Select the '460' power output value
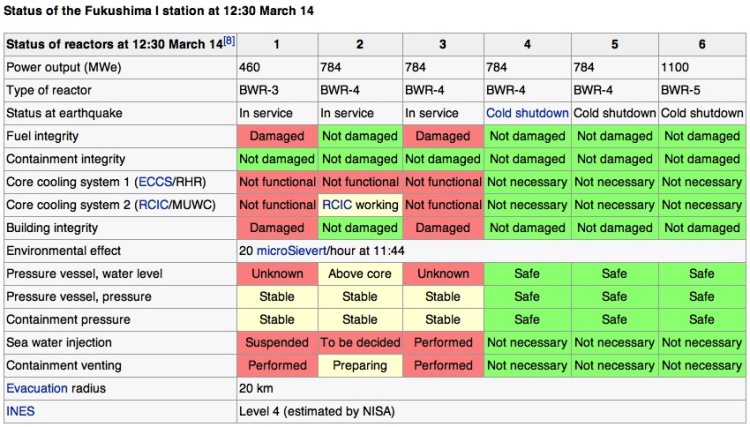The width and height of the screenshot is (750, 427). coord(250,67)
